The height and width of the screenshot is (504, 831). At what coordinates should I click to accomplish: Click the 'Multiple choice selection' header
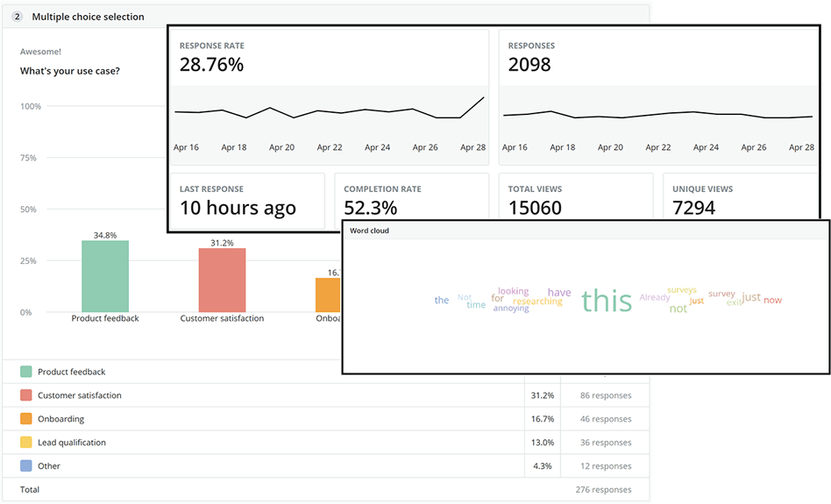click(88, 17)
